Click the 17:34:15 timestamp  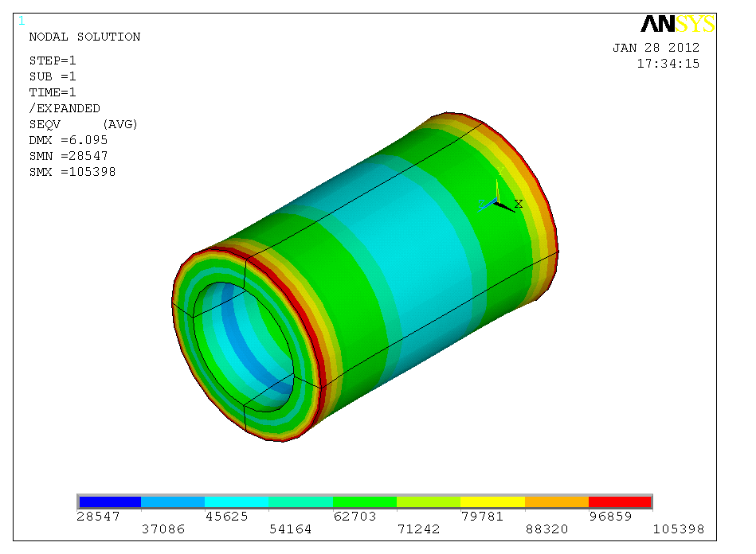(668, 64)
